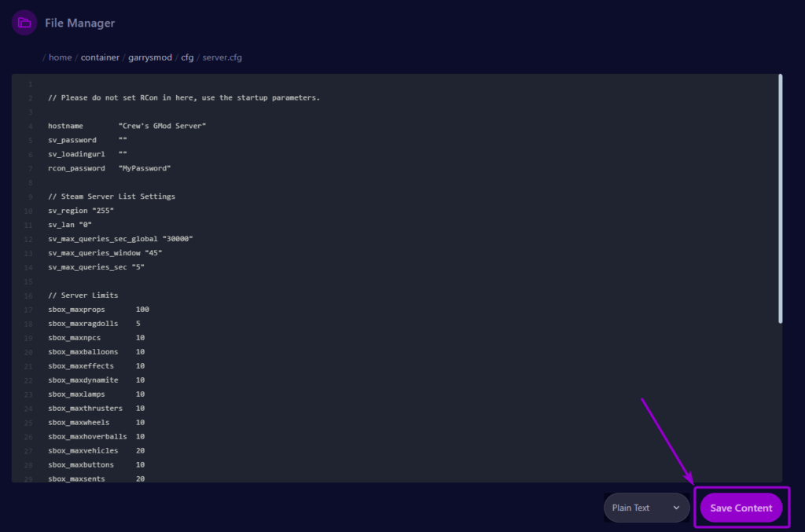
Task: Click the sbox_maxsents 20 line
Action: pos(97,479)
